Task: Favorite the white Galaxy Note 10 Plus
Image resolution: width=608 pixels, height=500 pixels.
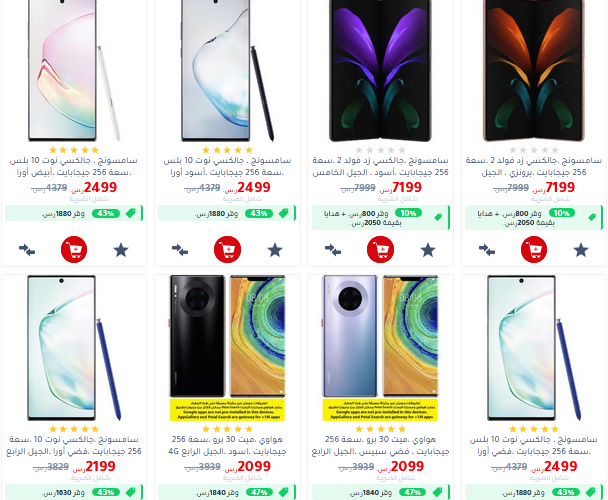Action: pyautogui.click(x=121, y=250)
